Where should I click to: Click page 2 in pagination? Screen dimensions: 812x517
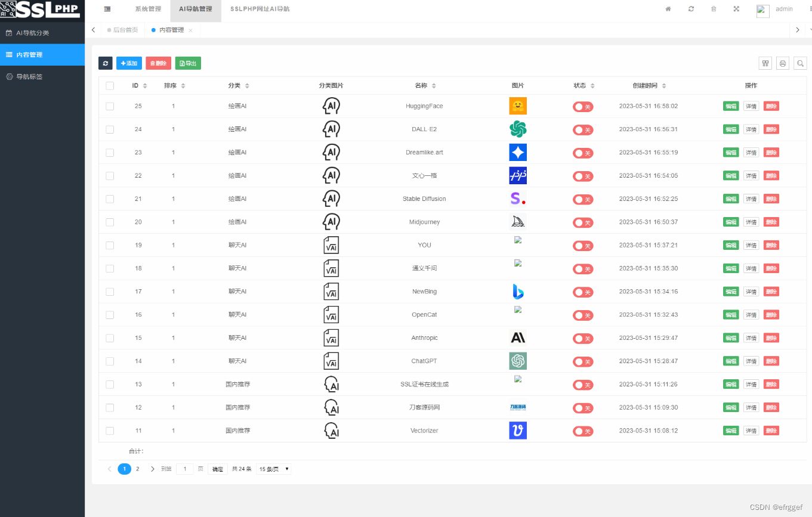[138, 469]
